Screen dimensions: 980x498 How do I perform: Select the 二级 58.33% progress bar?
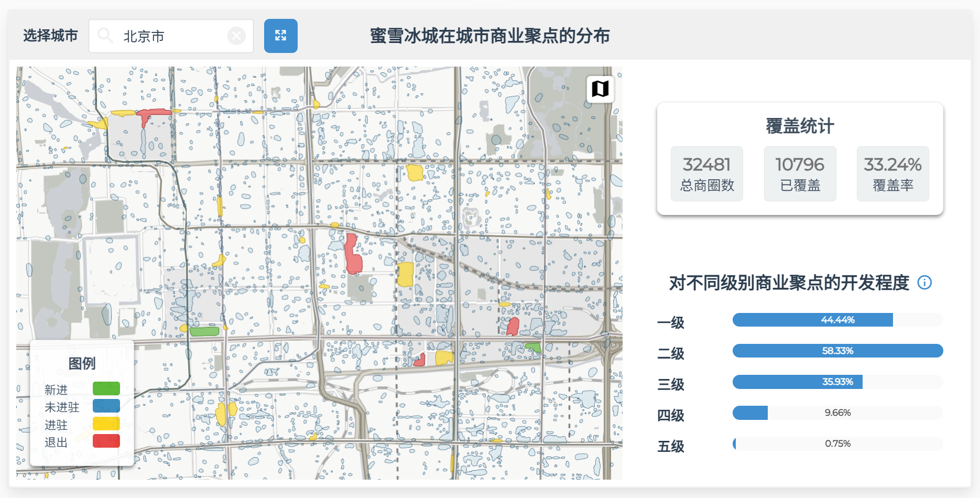click(837, 351)
